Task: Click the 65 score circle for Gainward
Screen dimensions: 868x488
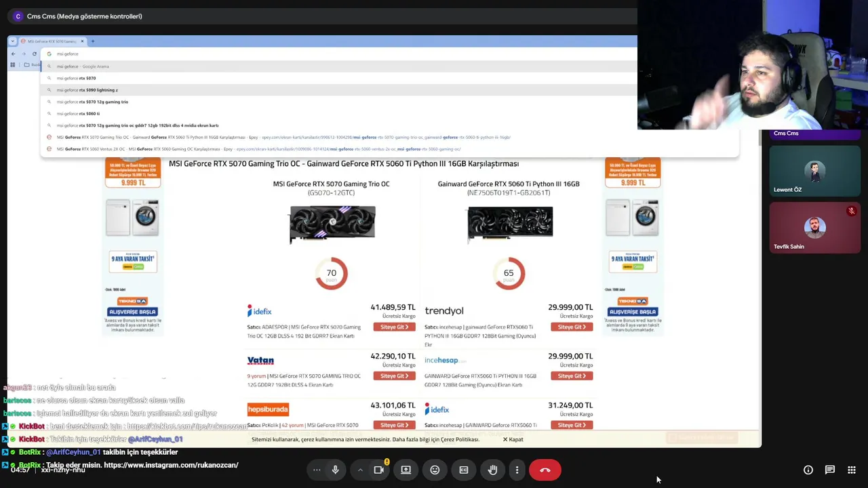Action: click(x=509, y=273)
